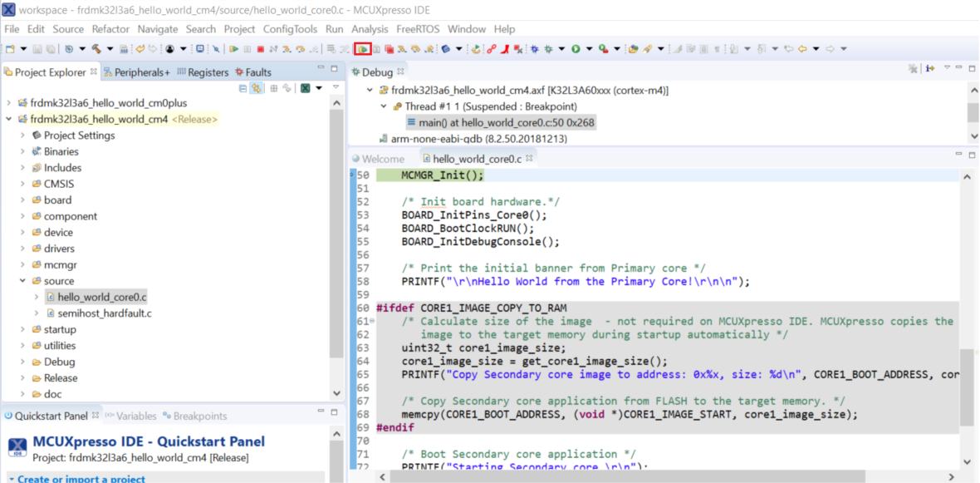980x483 pixels.
Task: Click the Instruction Stepping Mode icon in Debug view
Action: coord(930,68)
